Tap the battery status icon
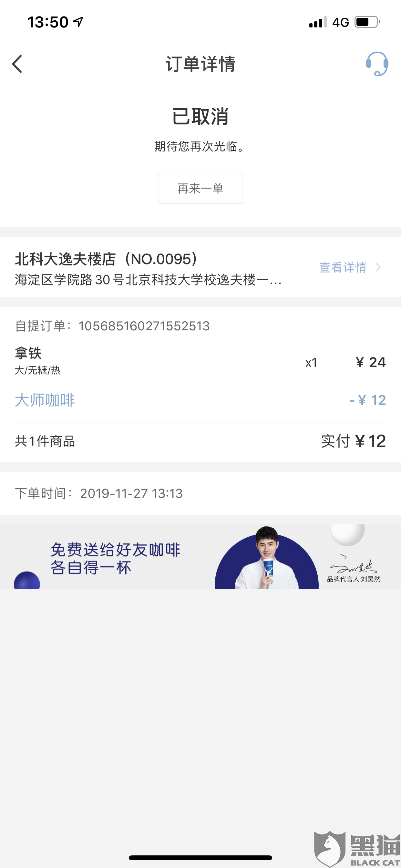 [x=367, y=22]
